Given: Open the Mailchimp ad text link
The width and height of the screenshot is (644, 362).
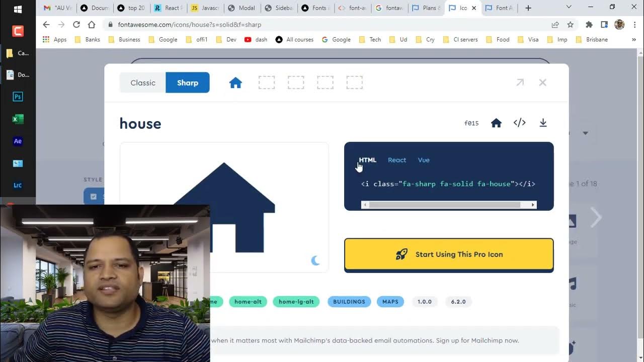Looking at the screenshot, I should [365, 340].
